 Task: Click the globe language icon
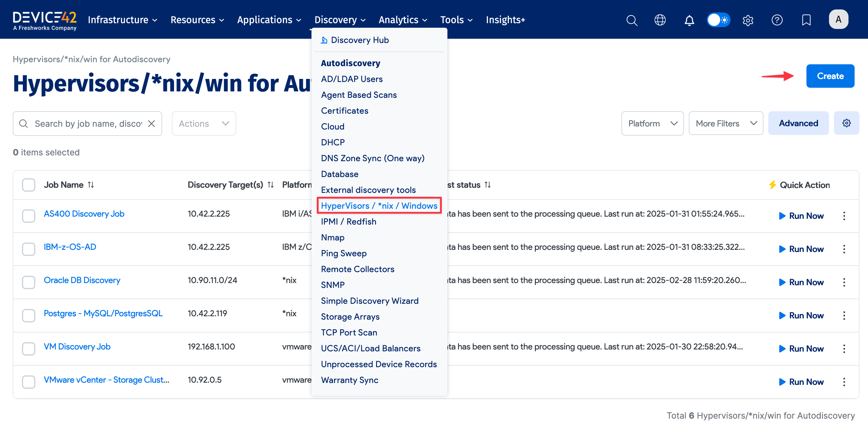660,20
